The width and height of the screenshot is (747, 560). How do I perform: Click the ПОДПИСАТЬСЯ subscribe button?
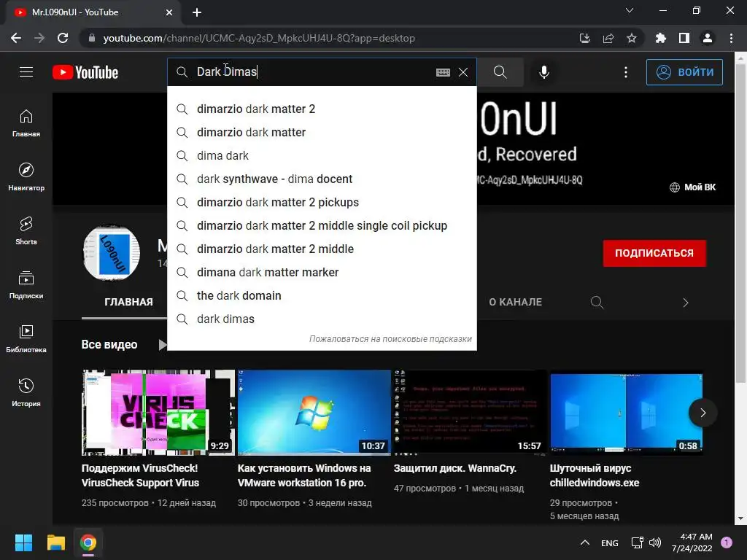point(654,253)
